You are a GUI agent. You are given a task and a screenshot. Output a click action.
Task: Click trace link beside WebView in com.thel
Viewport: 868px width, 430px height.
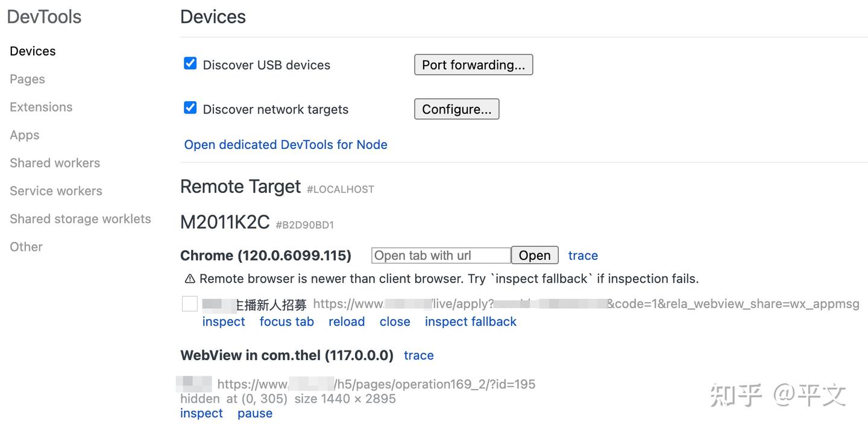pyautogui.click(x=419, y=355)
